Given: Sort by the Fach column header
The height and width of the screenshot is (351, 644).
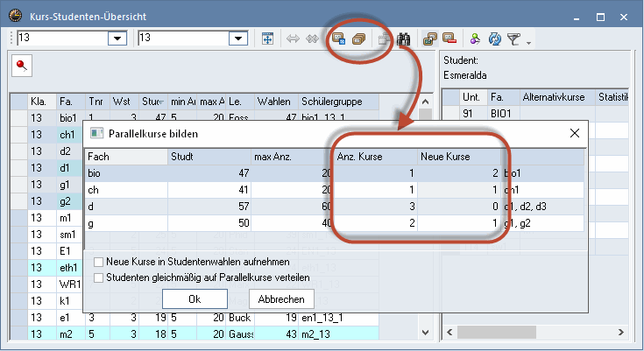Looking at the screenshot, I should (x=126, y=157).
